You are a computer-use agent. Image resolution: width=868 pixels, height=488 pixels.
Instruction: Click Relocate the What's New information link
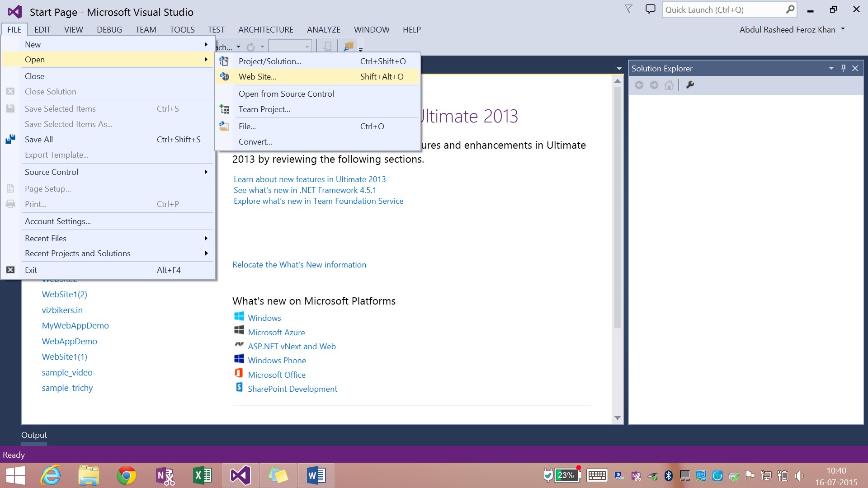(x=299, y=264)
